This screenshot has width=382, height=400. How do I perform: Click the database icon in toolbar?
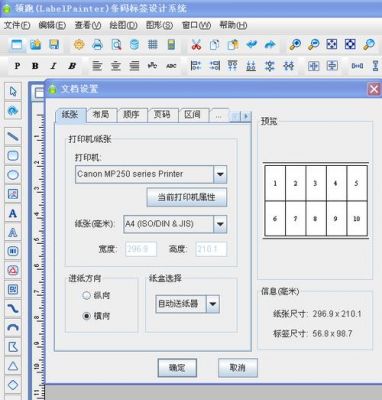click(x=134, y=44)
